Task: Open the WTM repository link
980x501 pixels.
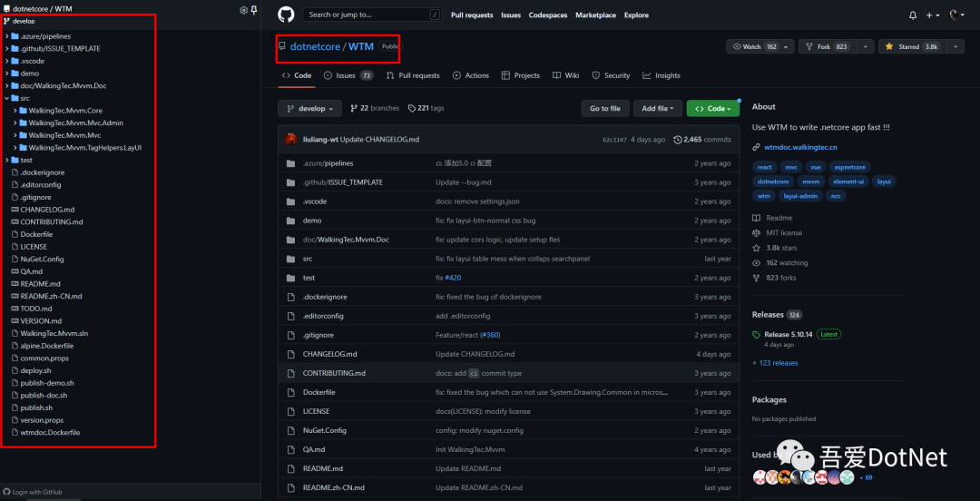Action: [x=360, y=47]
